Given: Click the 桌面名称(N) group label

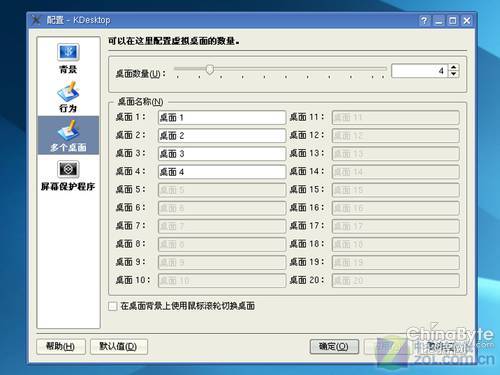Looking at the screenshot, I should click(140, 102).
